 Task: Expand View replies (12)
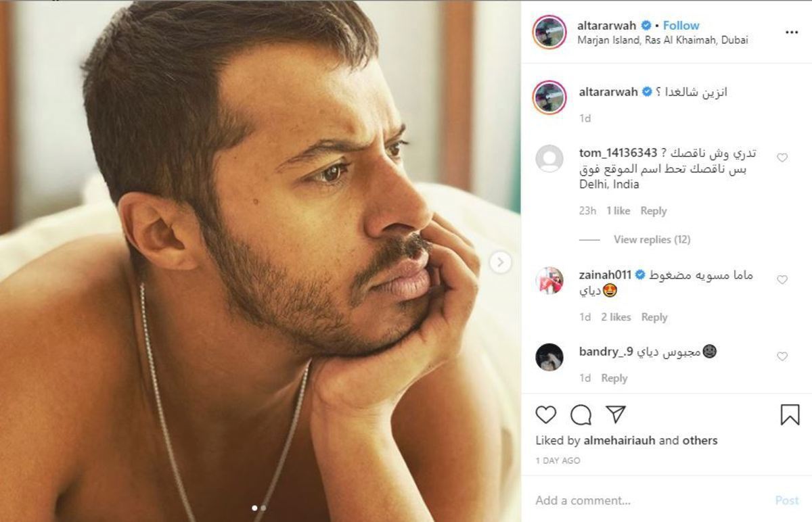(652, 239)
